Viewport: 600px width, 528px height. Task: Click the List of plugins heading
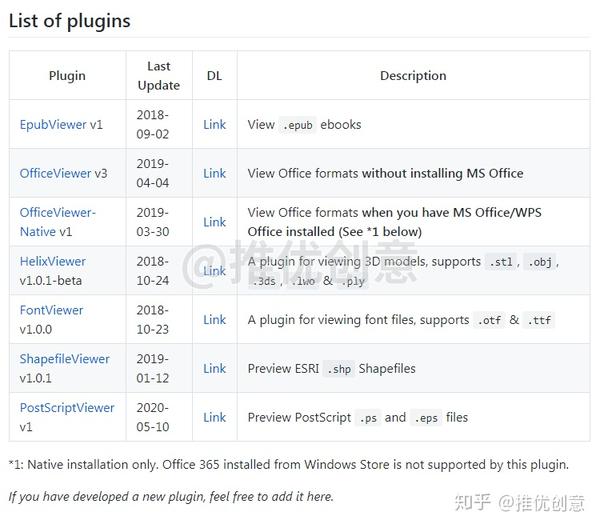pos(69,20)
